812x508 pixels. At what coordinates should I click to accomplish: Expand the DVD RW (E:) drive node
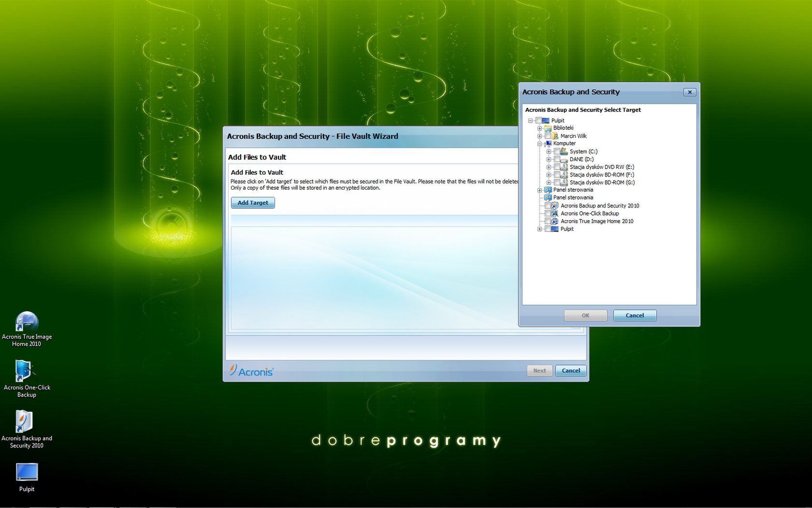coord(549,167)
